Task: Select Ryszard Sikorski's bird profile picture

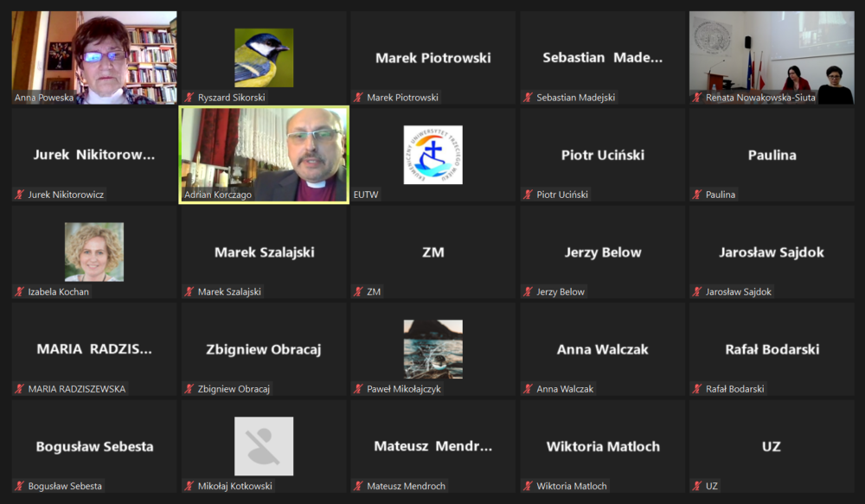Action: tap(264, 58)
